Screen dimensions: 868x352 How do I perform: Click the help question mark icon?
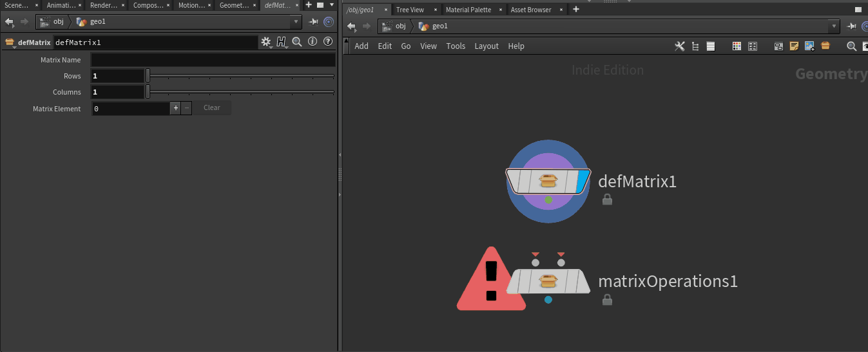click(x=327, y=42)
